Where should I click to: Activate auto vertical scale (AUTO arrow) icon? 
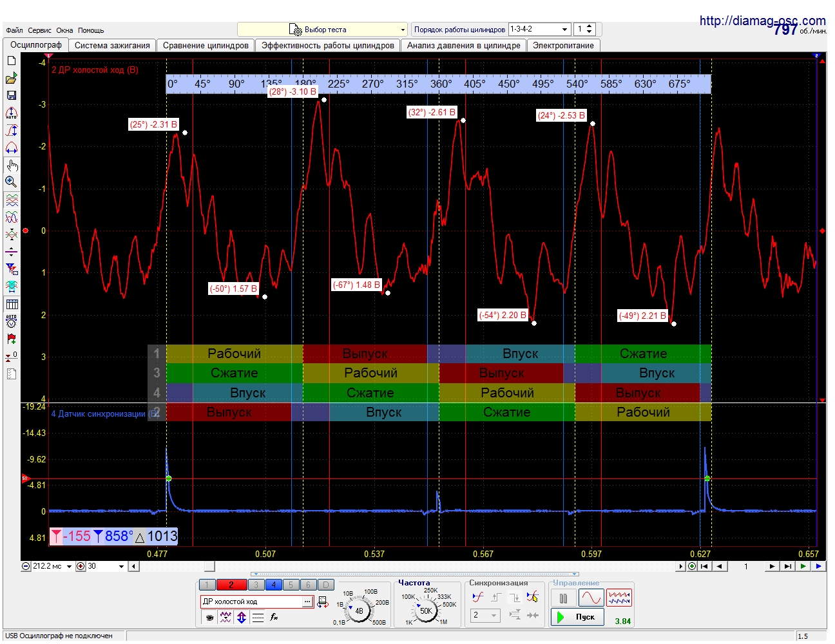(12, 113)
